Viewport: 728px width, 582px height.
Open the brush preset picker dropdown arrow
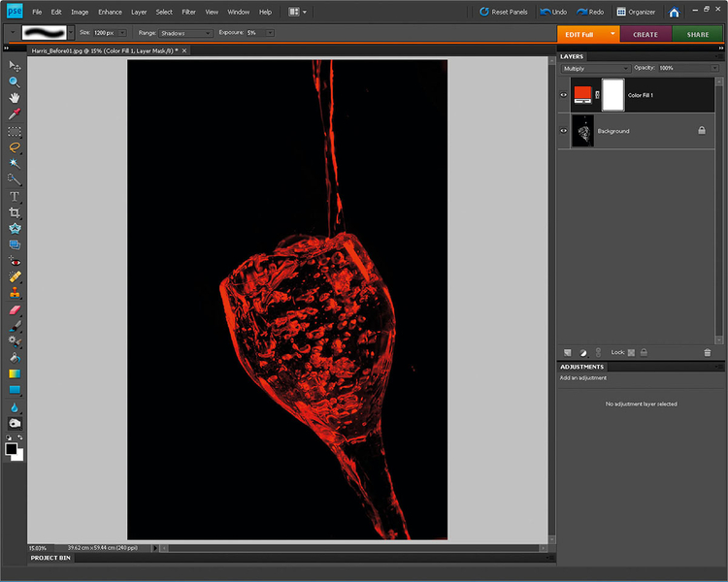[71, 33]
